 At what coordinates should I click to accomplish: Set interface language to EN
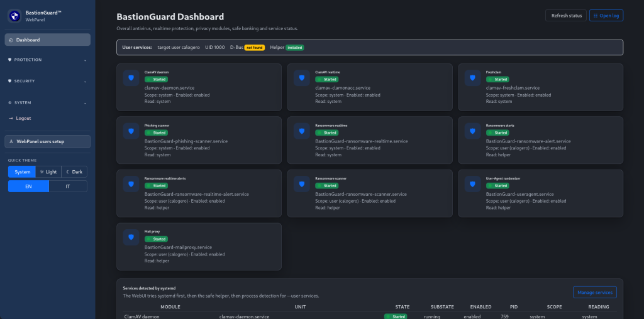(x=28, y=186)
